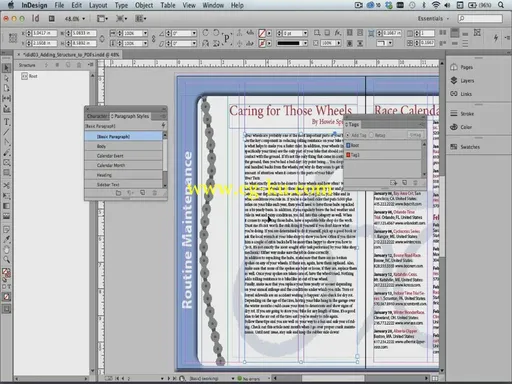Select the red Tag1 tag
Image resolution: width=512 pixels, height=384 pixels.
[383, 155]
